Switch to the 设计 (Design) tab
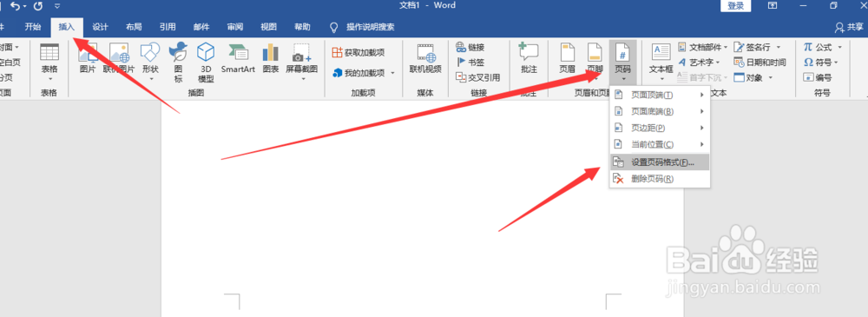This screenshot has width=868, height=317. click(100, 27)
